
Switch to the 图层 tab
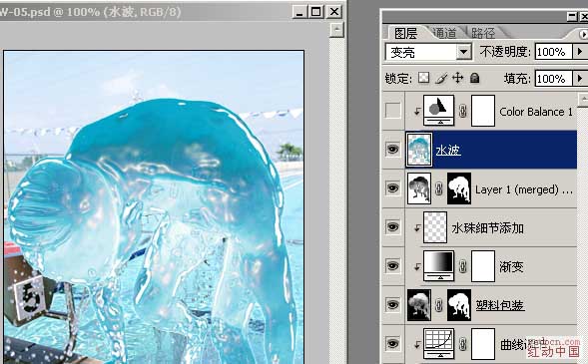click(405, 33)
